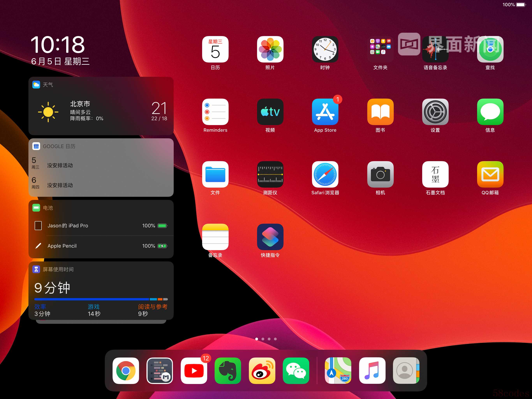
Task: Open the Shortcuts app (快捷指令)
Action: [x=270, y=237]
